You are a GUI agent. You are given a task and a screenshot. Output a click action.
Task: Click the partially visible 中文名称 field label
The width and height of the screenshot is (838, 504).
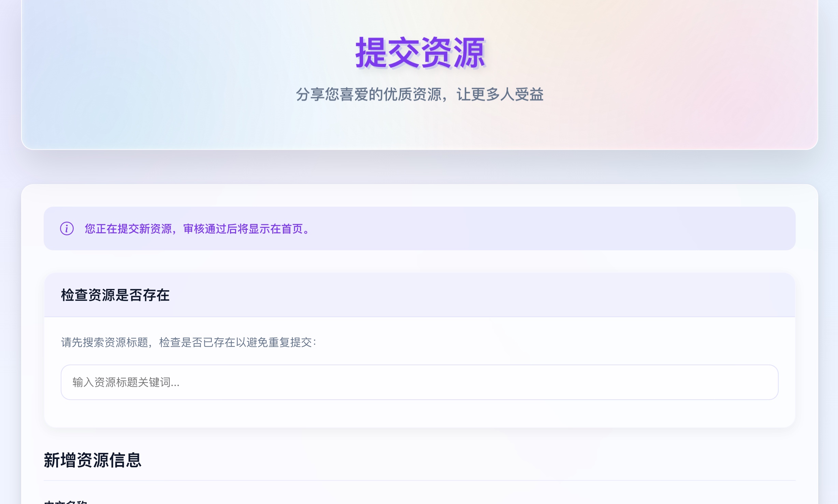(66, 502)
